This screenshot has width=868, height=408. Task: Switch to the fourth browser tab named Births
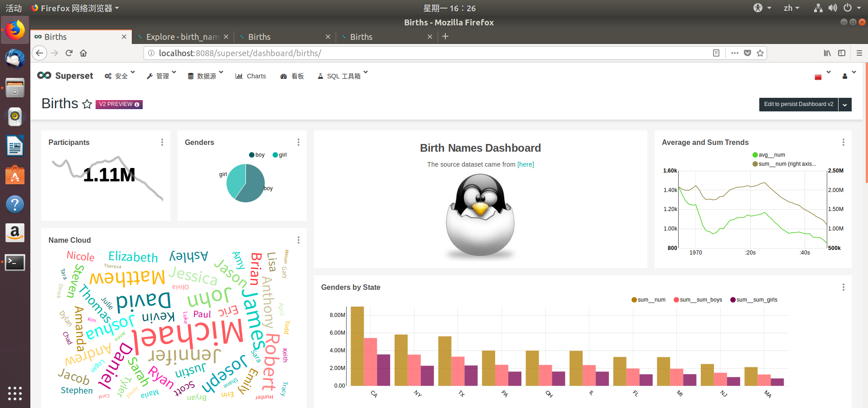(386, 37)
